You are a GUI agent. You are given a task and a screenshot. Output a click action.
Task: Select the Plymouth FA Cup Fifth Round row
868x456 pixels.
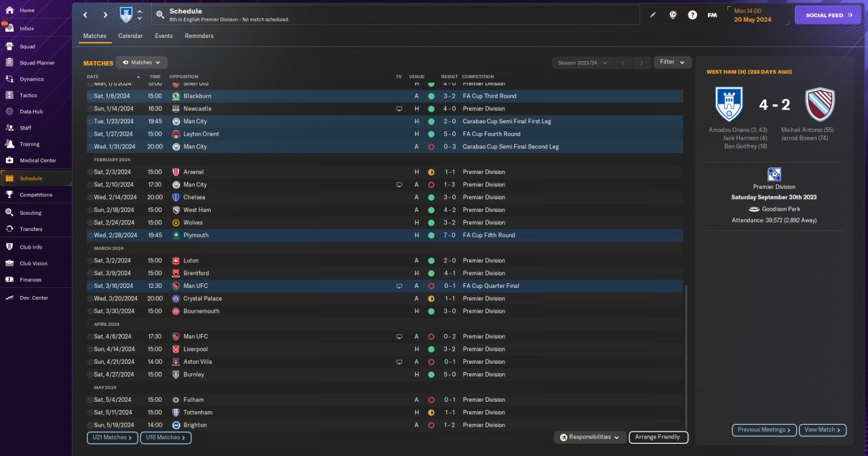click(x=384, y=235)
